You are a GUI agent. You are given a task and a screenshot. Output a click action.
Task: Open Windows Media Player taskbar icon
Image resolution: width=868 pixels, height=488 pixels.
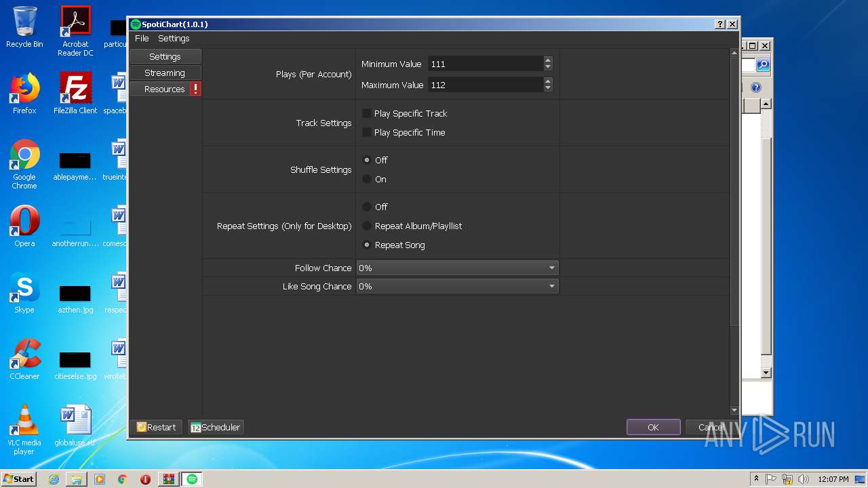tap(100, 479)
